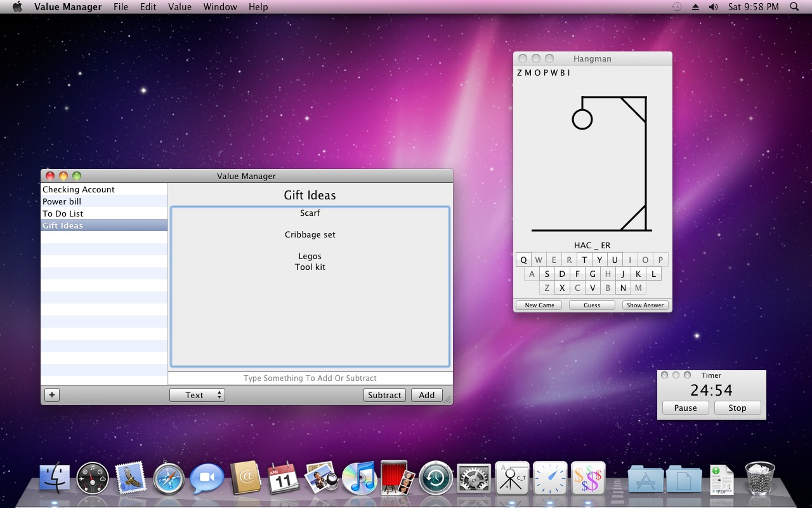Open the Spotlight search magnifier
812x508 pixels.
pyautogui.click(x=794, y=7)
